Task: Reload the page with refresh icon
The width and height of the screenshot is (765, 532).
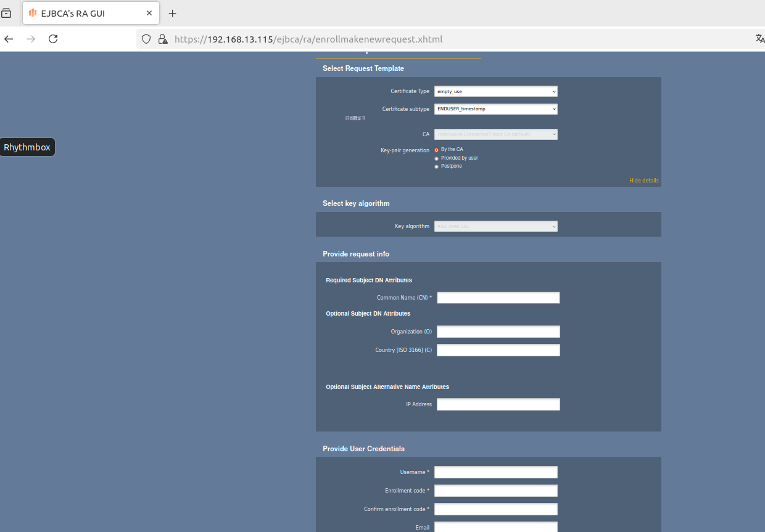Action: 53,39
